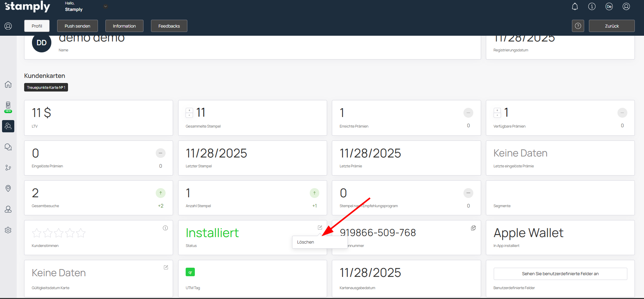Switch to the Push senden tab
This screenshot has width=644, height=299.
click(77, 26)
